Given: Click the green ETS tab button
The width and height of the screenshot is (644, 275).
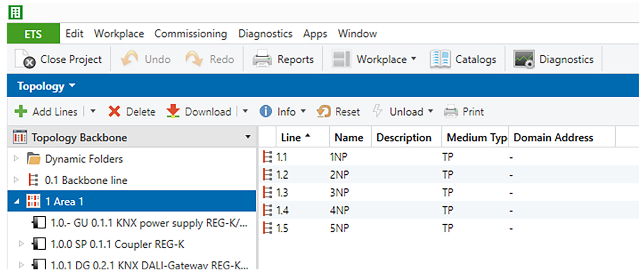Looking at the screenshot, I should (33, 34).
